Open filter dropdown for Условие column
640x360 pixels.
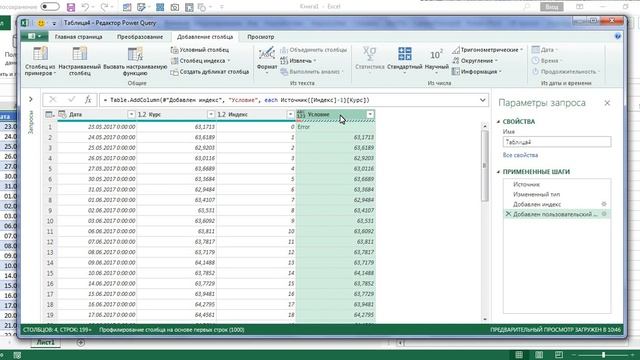tap(370, 115)
